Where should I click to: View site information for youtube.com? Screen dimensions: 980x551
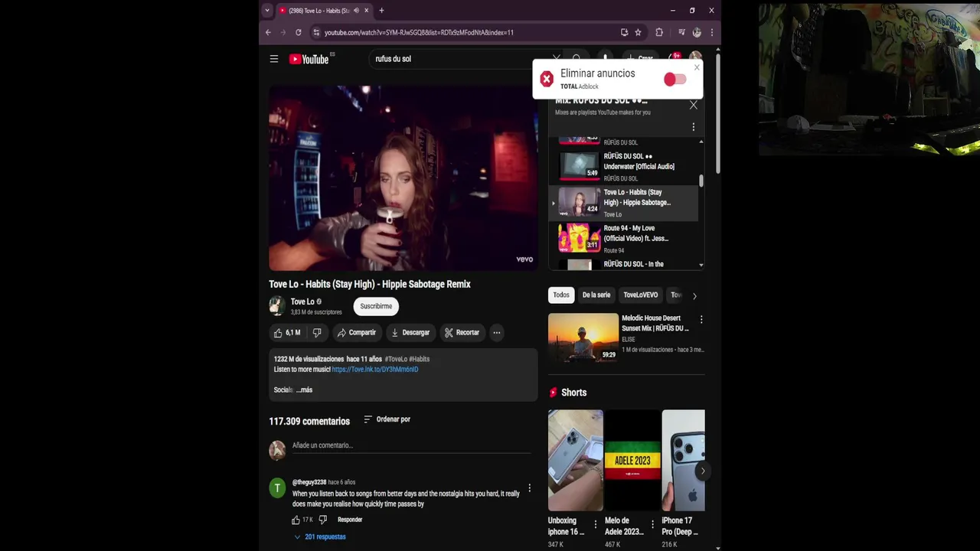coord(316,32)
